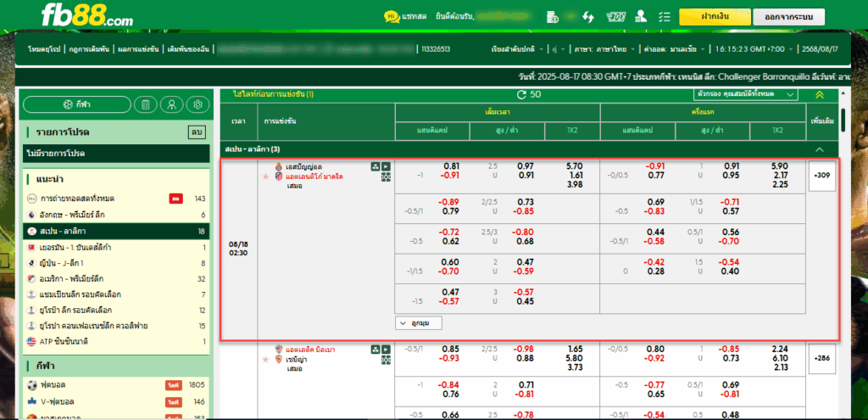Open the account person icon in sidebar
Image resolution: width=868 pixels, height=420 pixels.
tap(171, 104)
